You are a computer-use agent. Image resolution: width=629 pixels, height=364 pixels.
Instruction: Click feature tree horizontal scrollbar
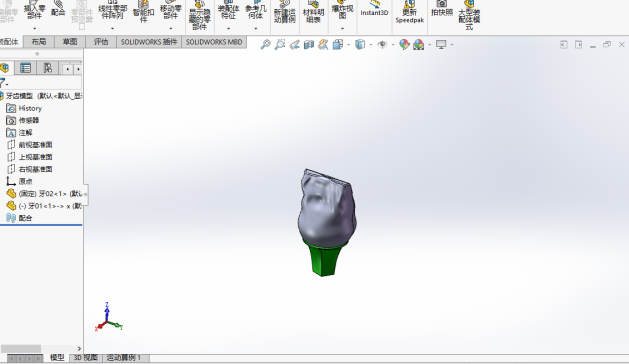[x=21, y=348]
